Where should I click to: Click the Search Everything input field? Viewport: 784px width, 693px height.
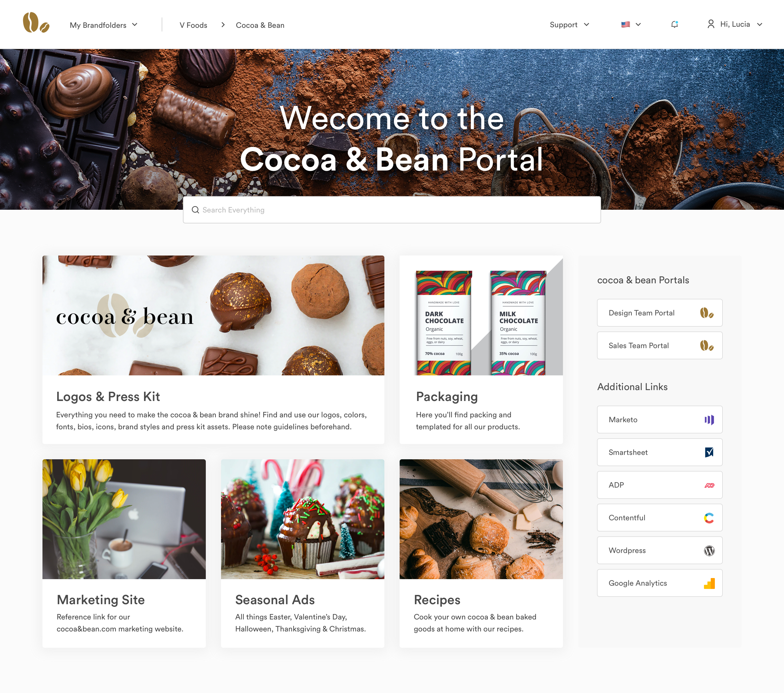click(x=392, y=209)
